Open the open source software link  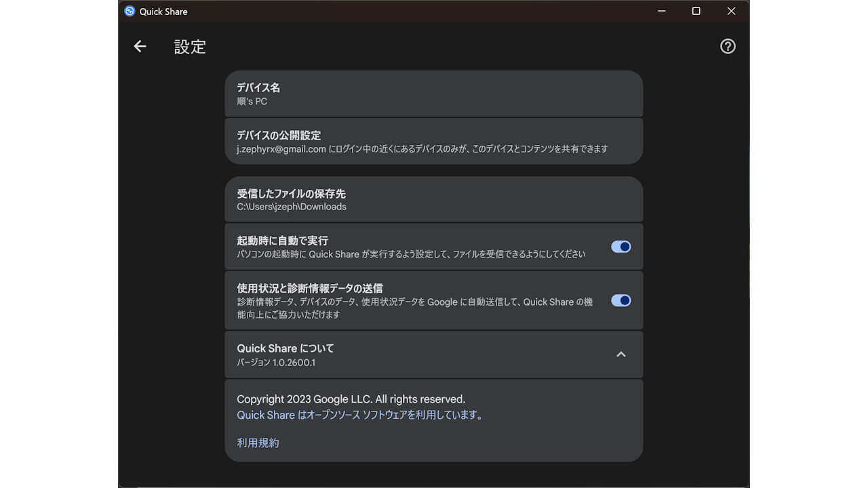tap(361, 415)
